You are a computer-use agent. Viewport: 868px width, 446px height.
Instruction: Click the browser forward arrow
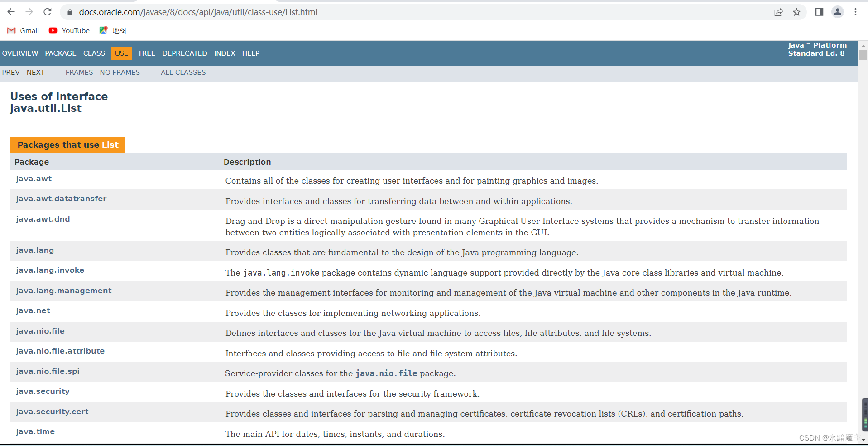29,12
